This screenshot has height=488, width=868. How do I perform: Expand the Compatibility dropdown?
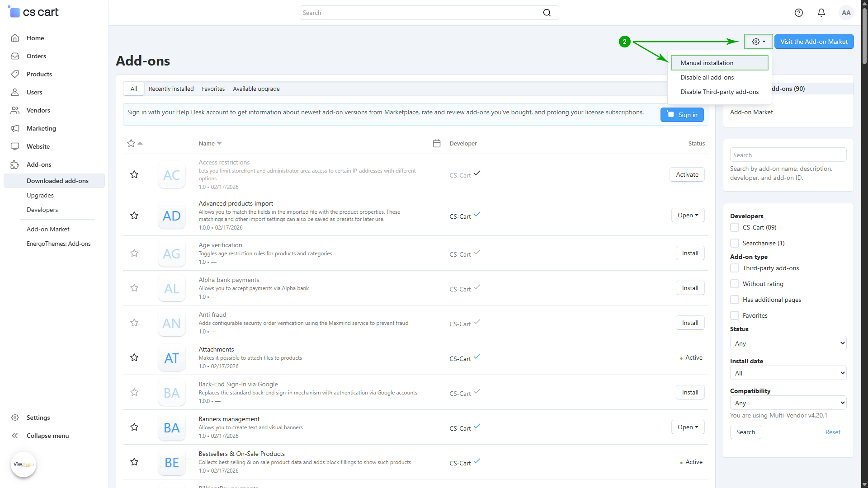[x=788, y=403]
